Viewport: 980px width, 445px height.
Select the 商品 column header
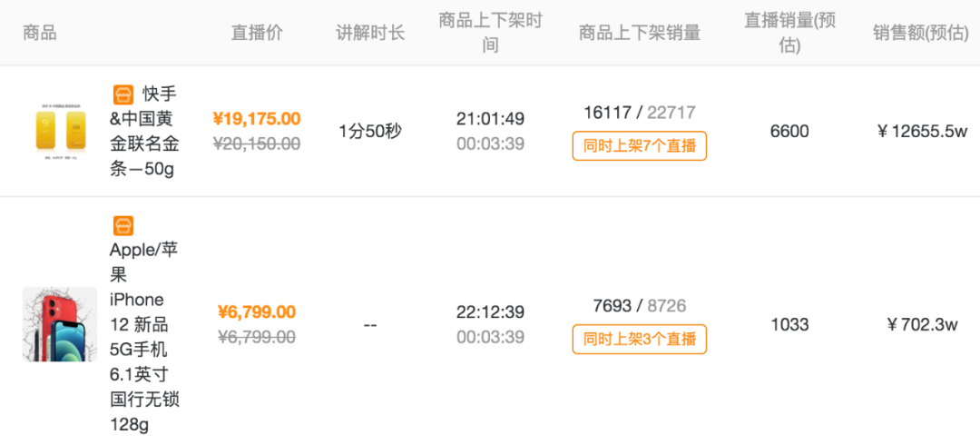pyautogui.click(x=39, y=33)
